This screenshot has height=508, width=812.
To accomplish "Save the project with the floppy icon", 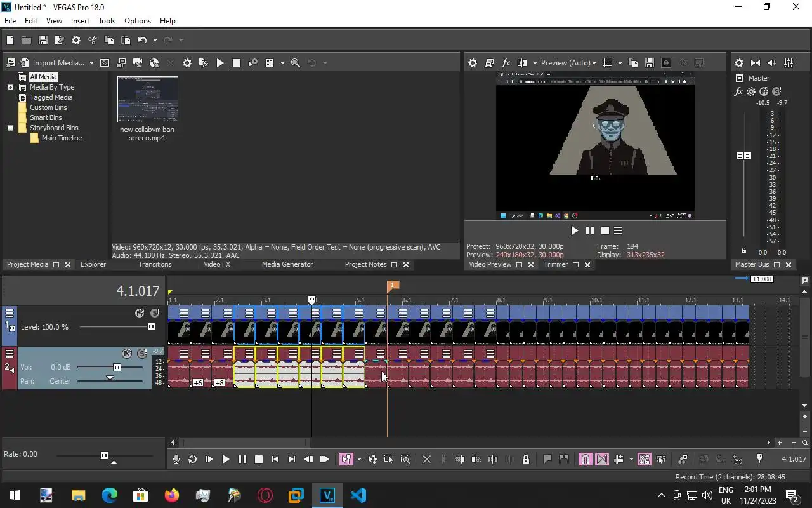I will tap(43, 40).
